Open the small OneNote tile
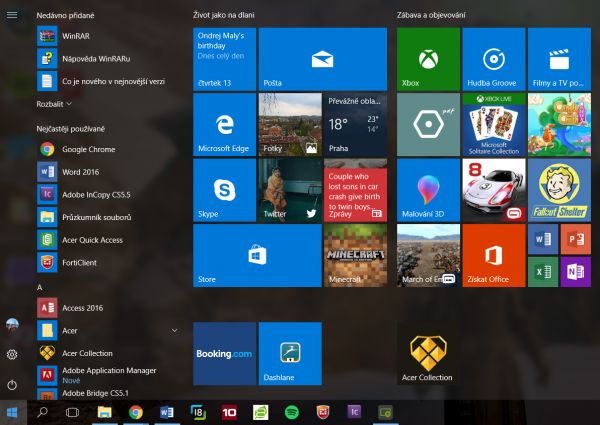The image size is (600, 425). pos(576,272)
